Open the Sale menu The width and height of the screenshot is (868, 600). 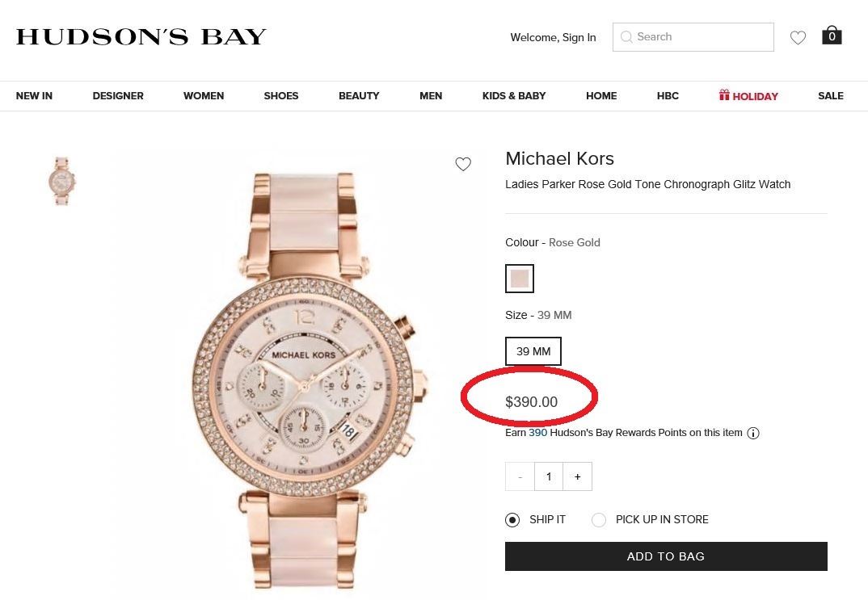tap(830, 96)
